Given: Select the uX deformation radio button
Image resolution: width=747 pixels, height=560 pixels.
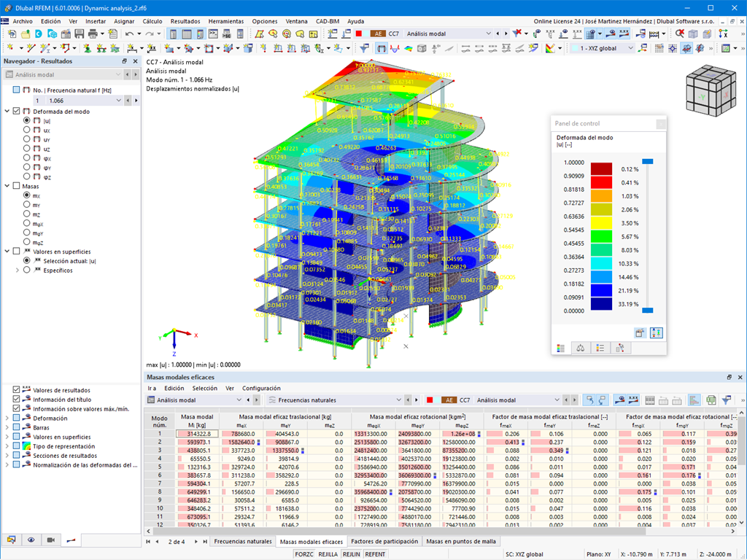Looking at the screenshot, I should [x=27, y=130].
